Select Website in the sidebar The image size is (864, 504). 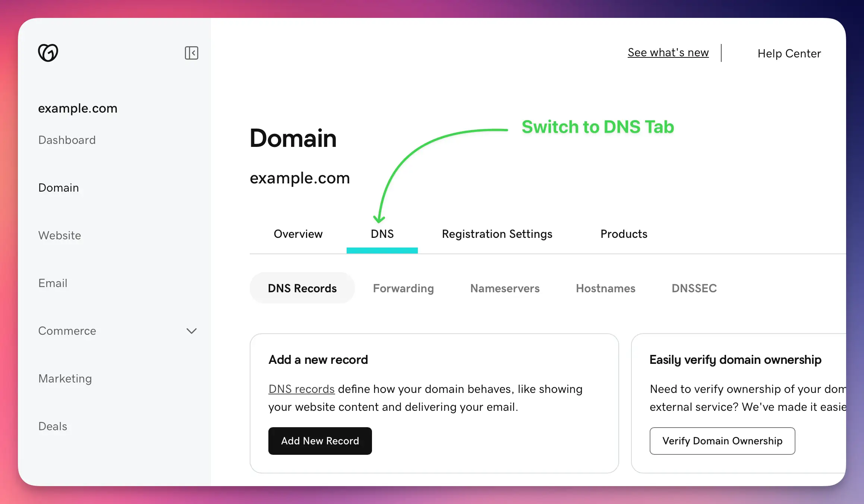[x=60, y=235]
